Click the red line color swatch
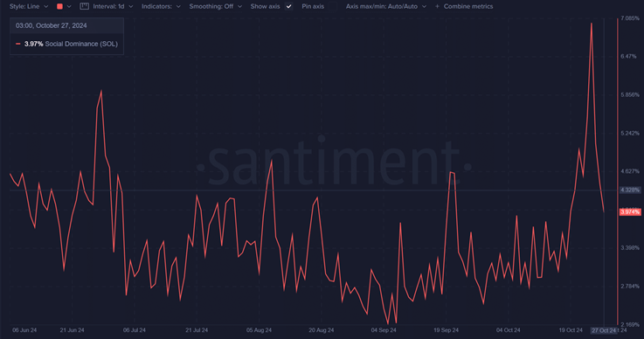This screenshot has height=339, width=644. [x=59, y=7]
